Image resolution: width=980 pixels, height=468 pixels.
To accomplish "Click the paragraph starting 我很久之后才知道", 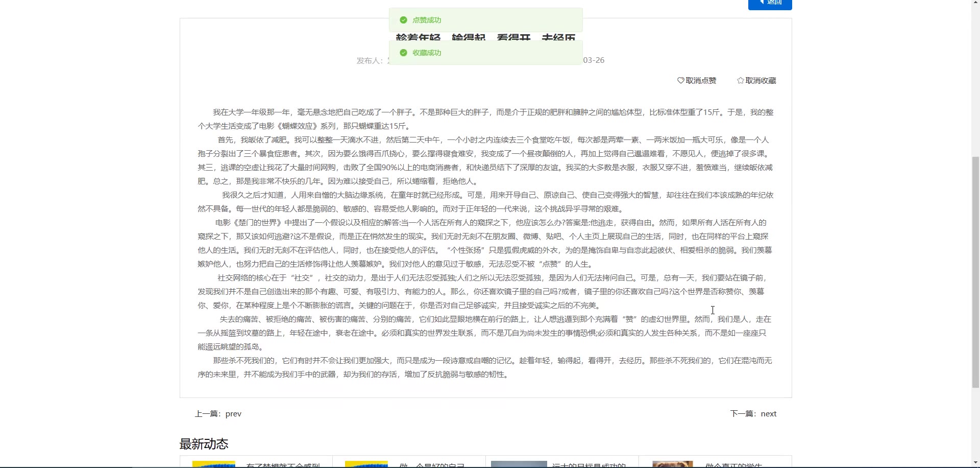I will coord(486,202).
